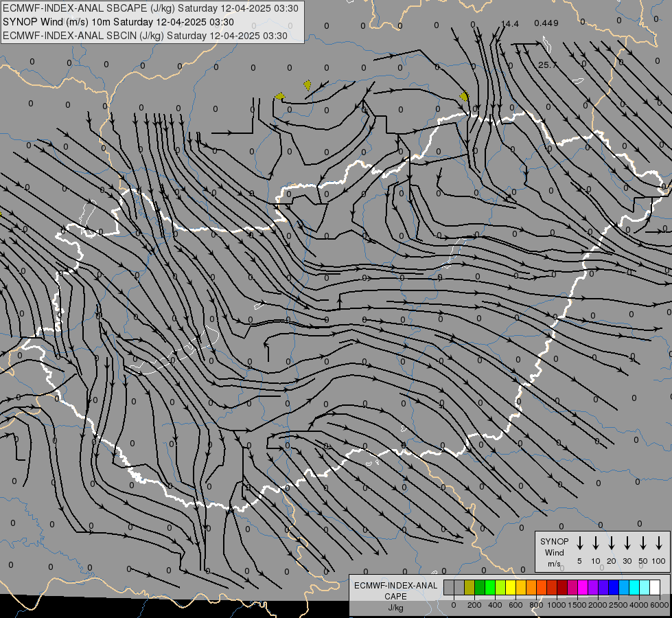Select the magenta swatch after 1500
This screenshot has width=672, height=618.
click(583, 587)
